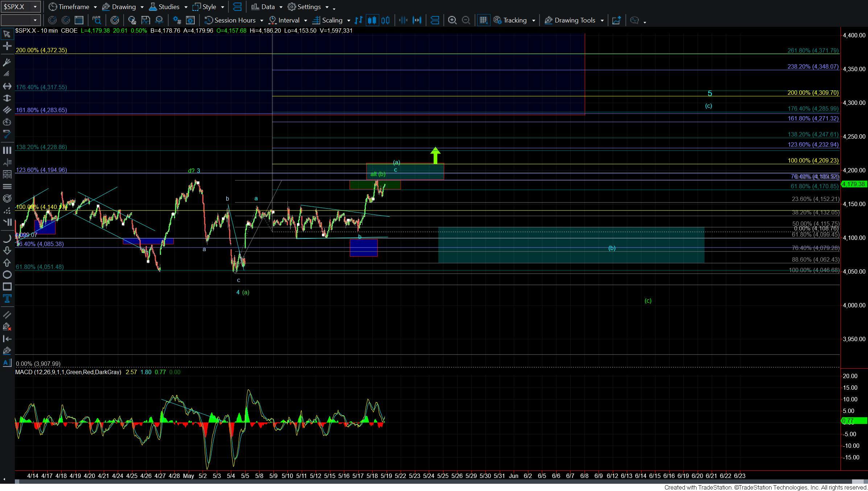Screen dimensions: 868x491
Task: Select the parallel lines channel tool
Action: 7,110
